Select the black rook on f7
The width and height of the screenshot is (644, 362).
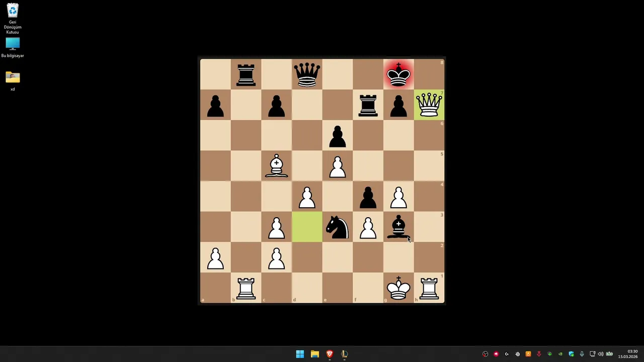(368, 105)
